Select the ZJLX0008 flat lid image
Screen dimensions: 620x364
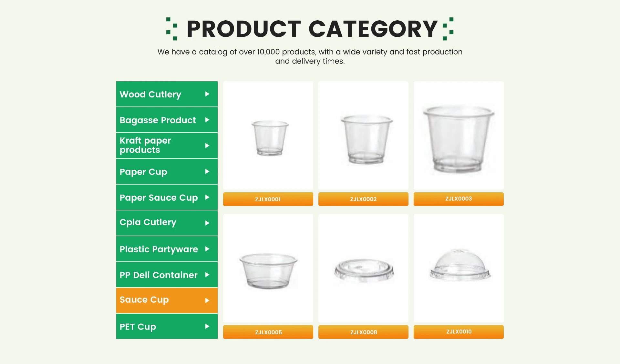(x=364, y=270)
